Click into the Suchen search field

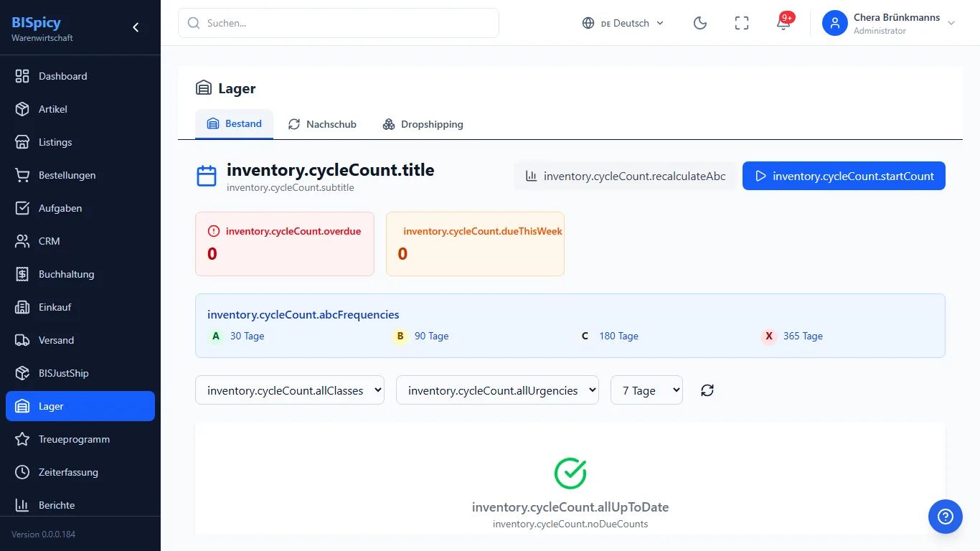339,23
